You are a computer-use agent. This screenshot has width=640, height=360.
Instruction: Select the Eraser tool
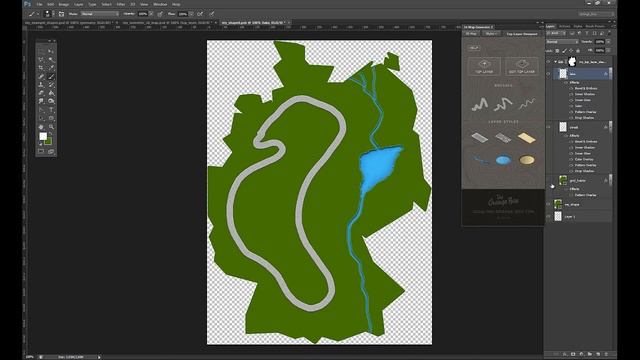(x=41, y=93)
